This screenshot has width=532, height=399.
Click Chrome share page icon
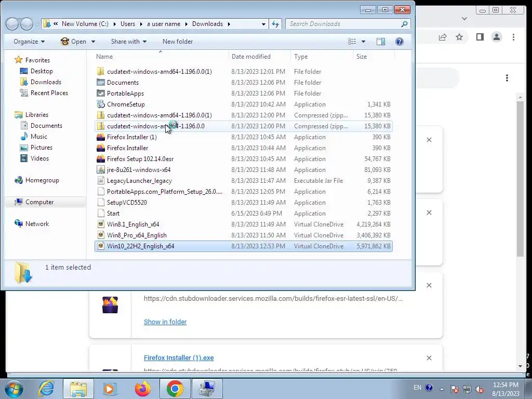443,37
